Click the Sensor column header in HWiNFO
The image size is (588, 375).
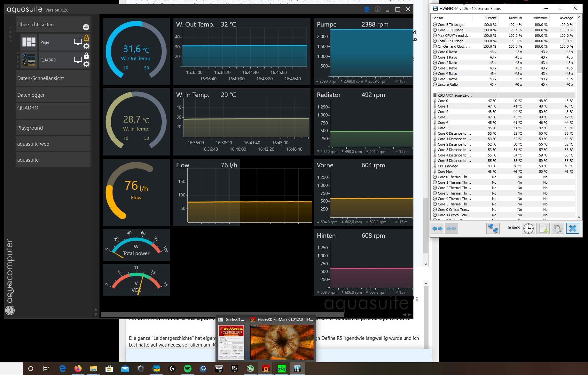(x=438, y=18)
